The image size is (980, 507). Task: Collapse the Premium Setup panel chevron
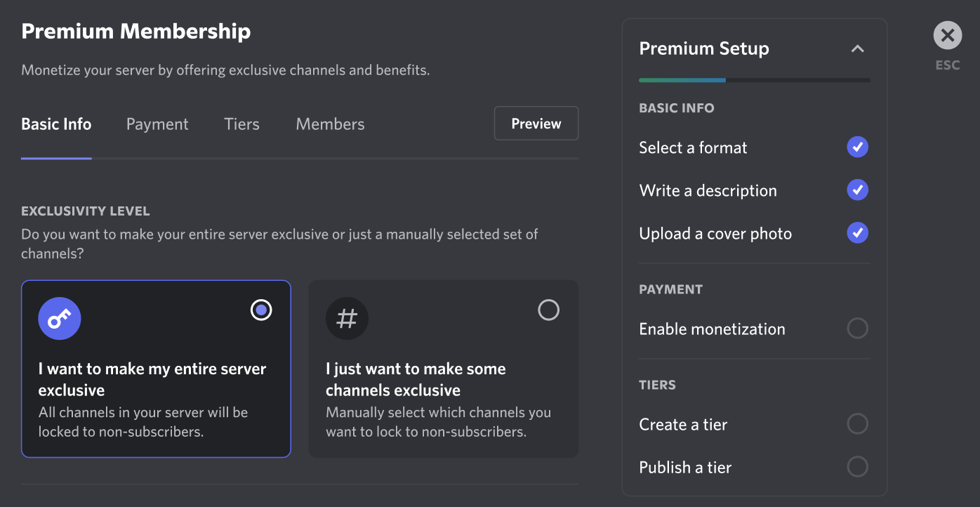tap(857, 49)
